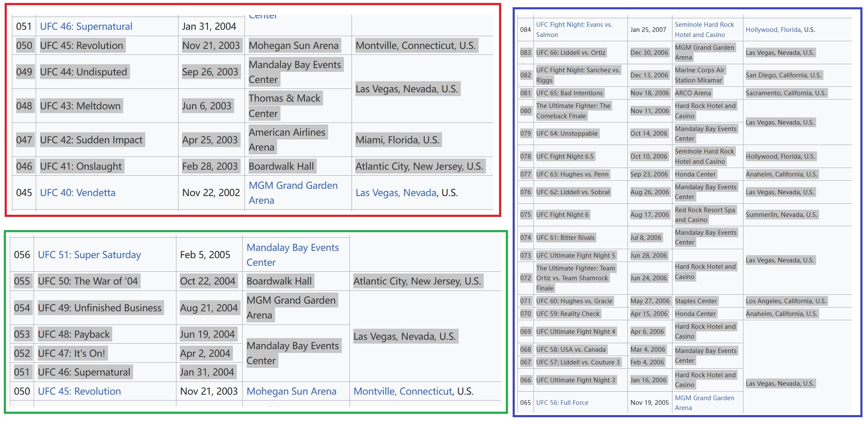Select the Thomas & Mack Center venue

click(x=284, y=106)
